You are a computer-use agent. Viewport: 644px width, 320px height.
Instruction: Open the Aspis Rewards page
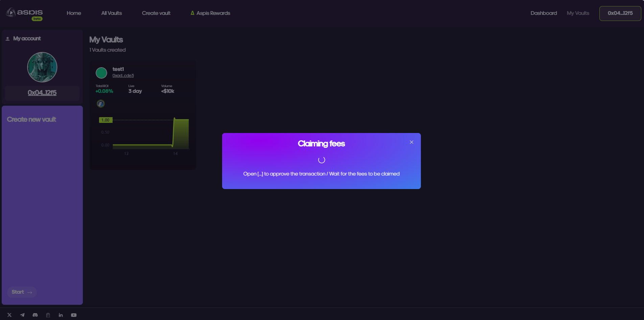pyautogui.click(x=210, y=13)
